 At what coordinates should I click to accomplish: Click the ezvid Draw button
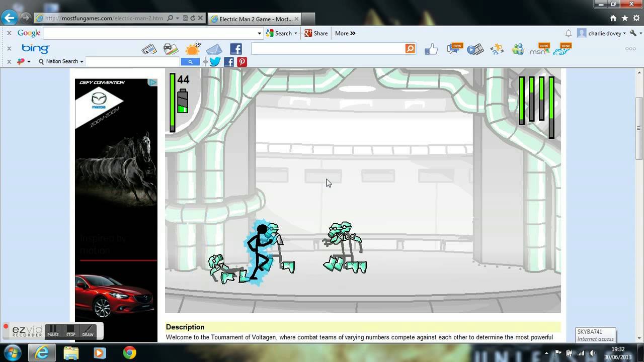click(88, 331)
